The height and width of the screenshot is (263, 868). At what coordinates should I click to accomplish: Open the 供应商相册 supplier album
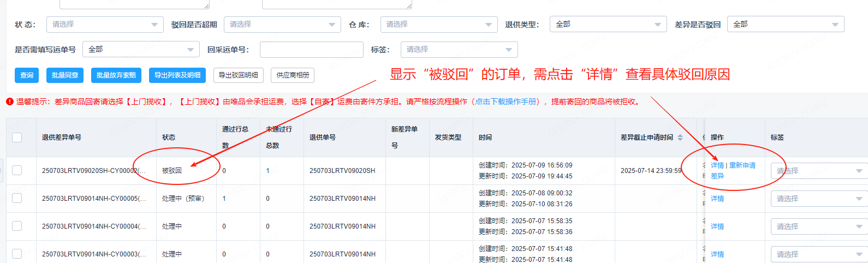click(x=293, y=75)
